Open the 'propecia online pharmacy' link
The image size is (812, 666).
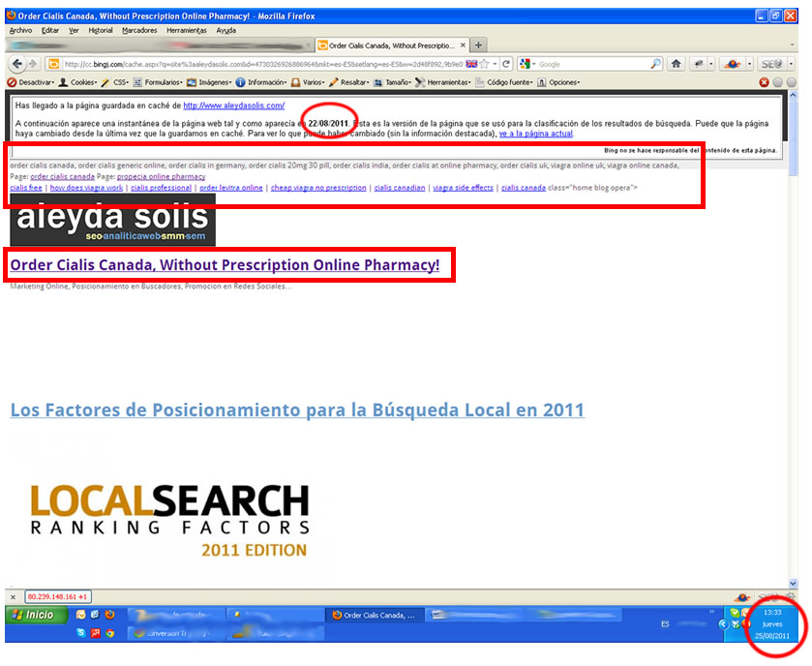coord(161,176)
